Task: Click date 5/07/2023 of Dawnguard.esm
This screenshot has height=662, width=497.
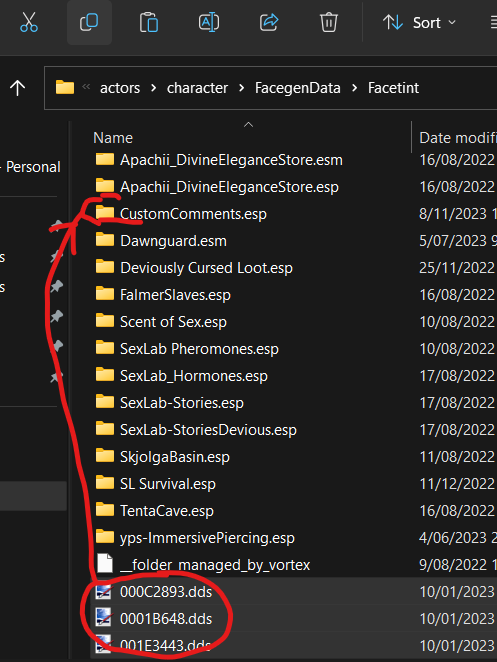Action: [x=458, y=241]
